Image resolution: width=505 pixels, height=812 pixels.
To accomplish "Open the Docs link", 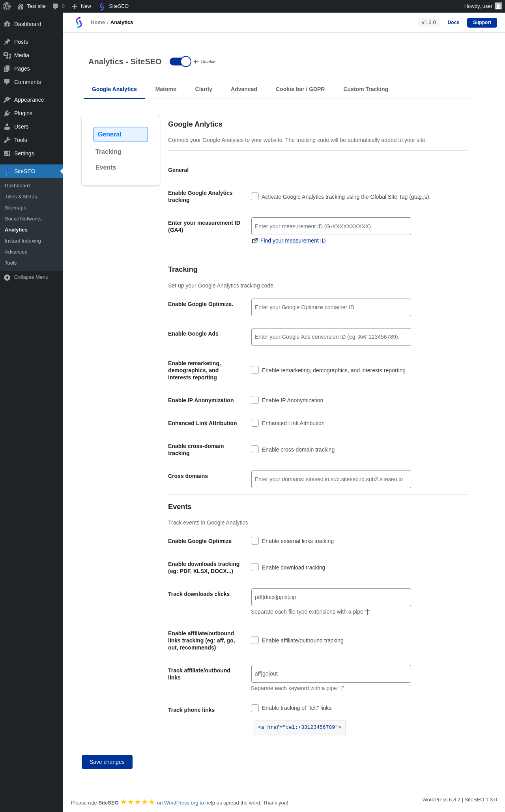I will [453, 22].
